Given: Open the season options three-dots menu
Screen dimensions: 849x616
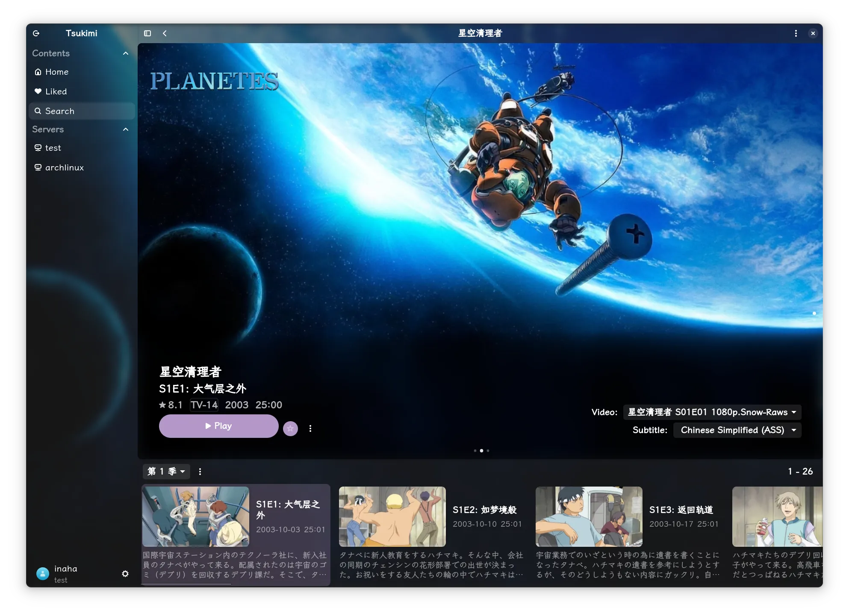Looking at the screenshot, I should pos(200,472).
